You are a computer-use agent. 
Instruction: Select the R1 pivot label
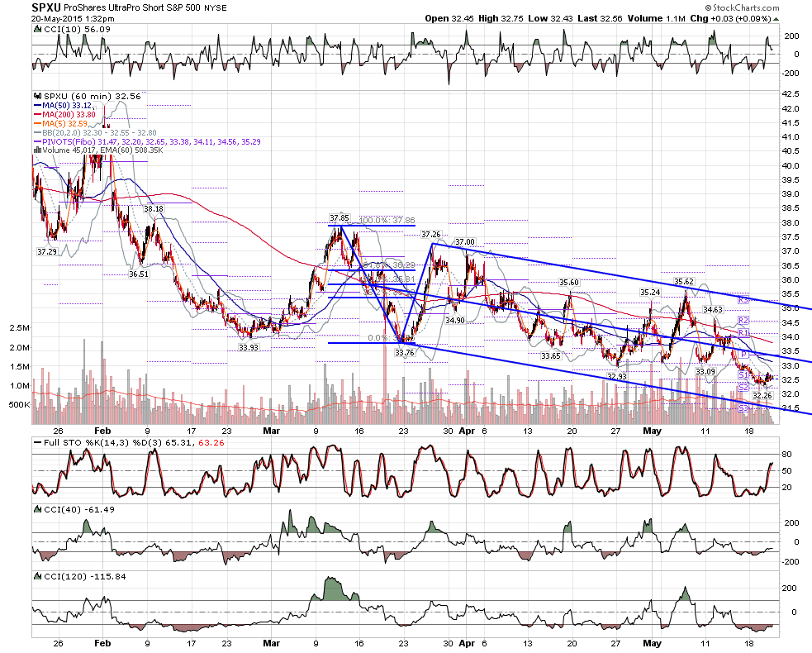tap(743, 333)
